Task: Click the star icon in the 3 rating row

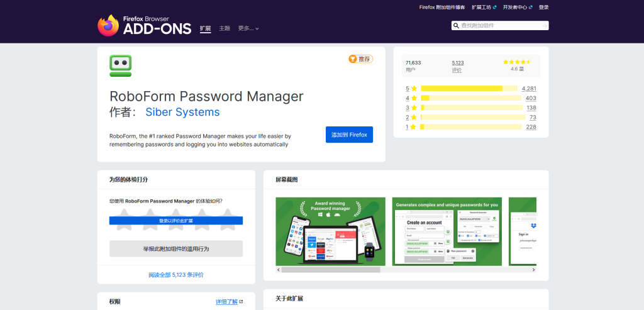Action: [x=414, y=108]
